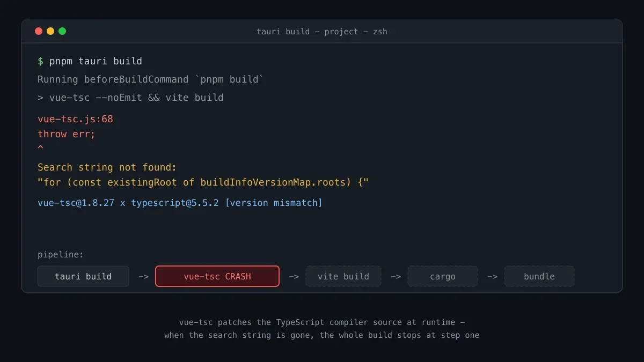Click the arrow after vue-tsc CRASH step
644x362 pixels.
(x=294, y=277)
